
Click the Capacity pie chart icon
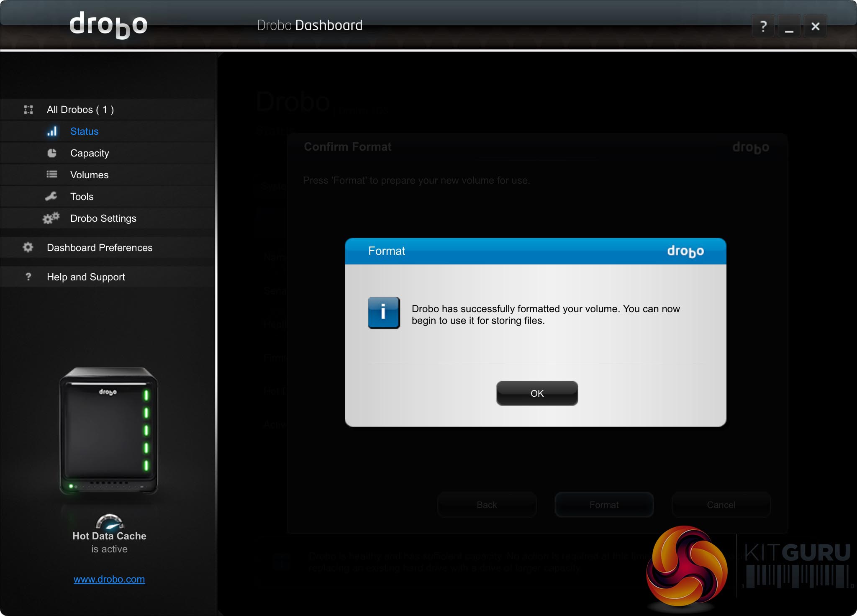[x=52, y=153]
